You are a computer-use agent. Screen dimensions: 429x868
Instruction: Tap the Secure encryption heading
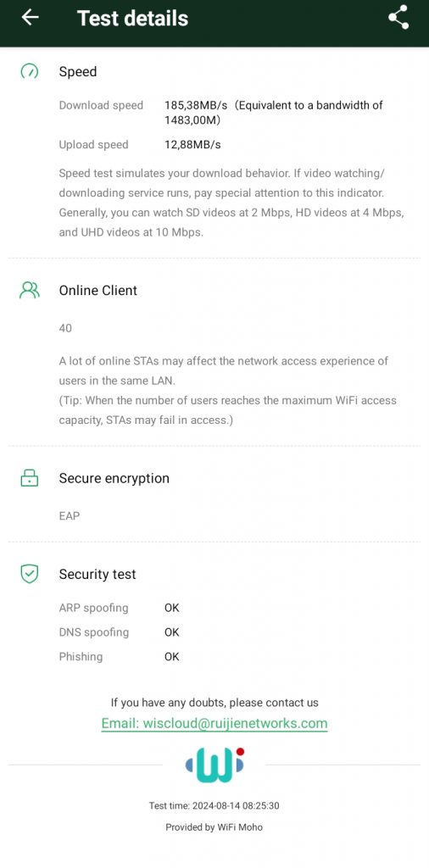click(x=114, y=478)
